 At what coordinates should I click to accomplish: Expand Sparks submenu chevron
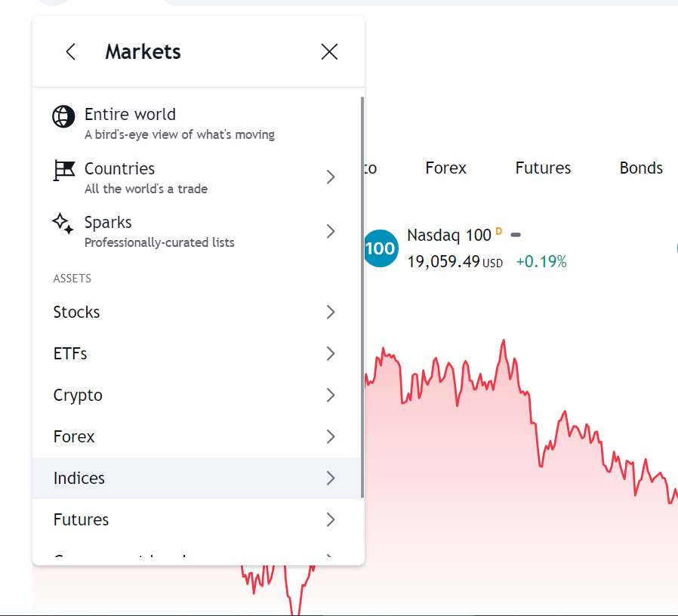click(331, 231)
